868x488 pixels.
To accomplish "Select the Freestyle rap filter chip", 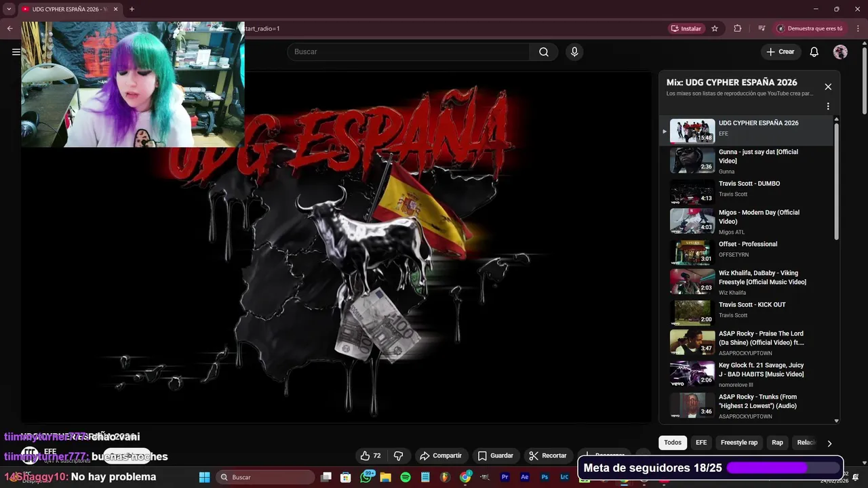I will click(739, 443).
